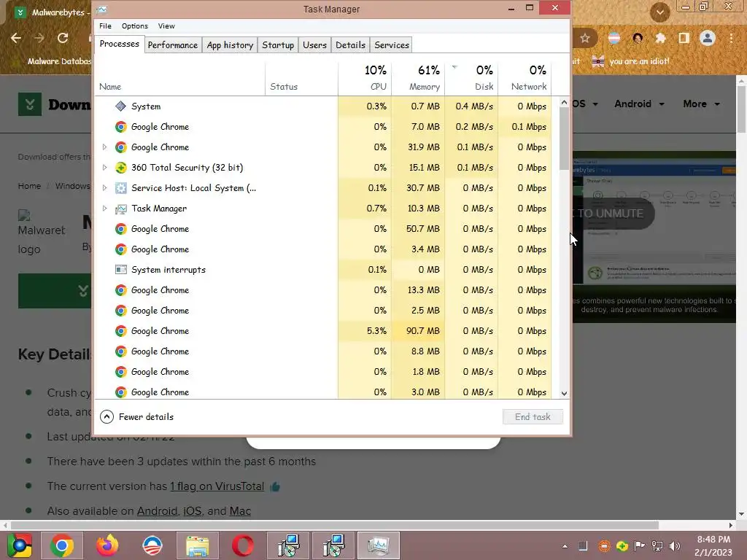Image resolution: width=747 pixels, height=560 pixels.
Task: Open Google Chrome from the taskbar
Action: coord(62,545)
